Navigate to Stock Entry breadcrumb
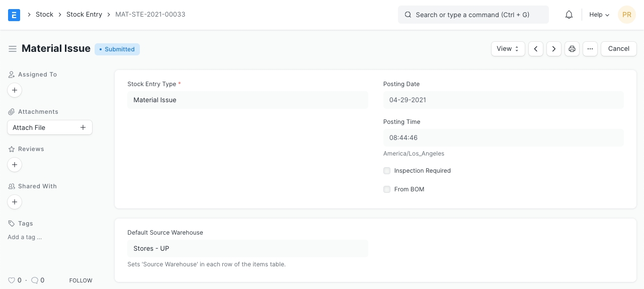Viewport: 644px width, 289px height. pos(84,15)
